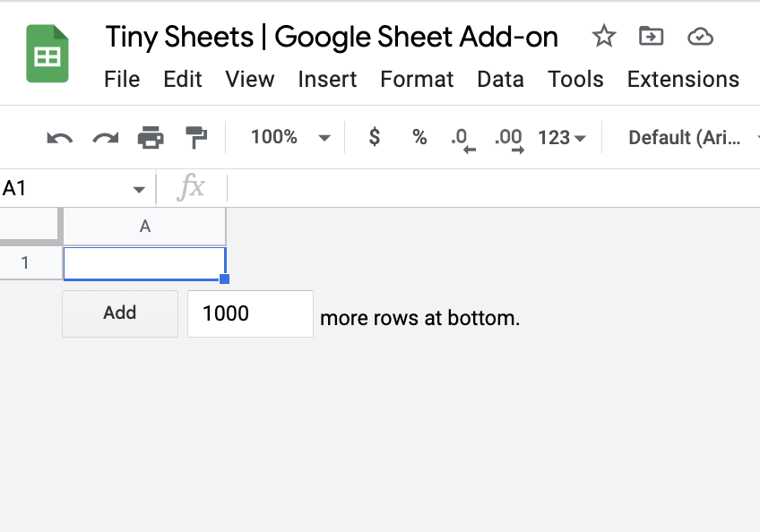Undo the last action
This screenshot has height=532, width=760.
[x=60, y=138]
